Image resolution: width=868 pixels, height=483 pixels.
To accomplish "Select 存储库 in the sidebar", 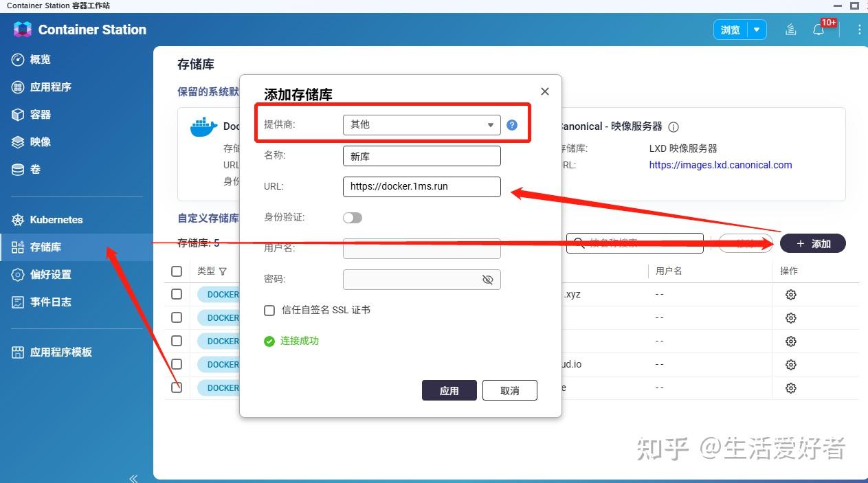I will (x=76, y=247).
